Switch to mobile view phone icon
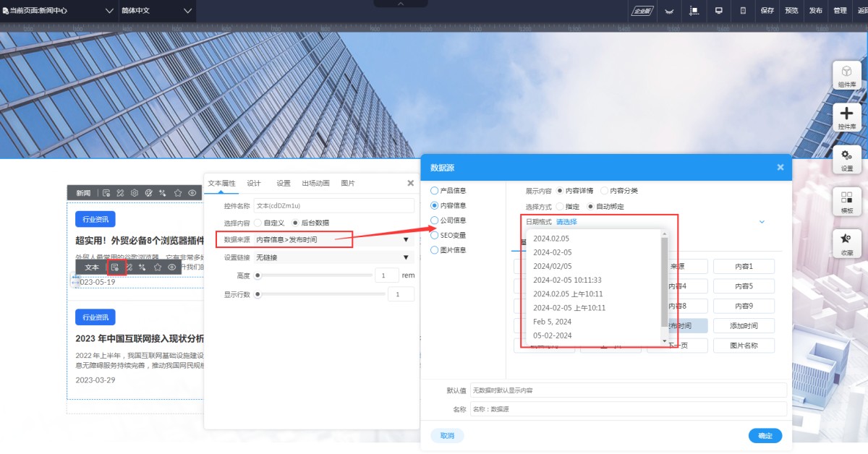 click(743, 10)
